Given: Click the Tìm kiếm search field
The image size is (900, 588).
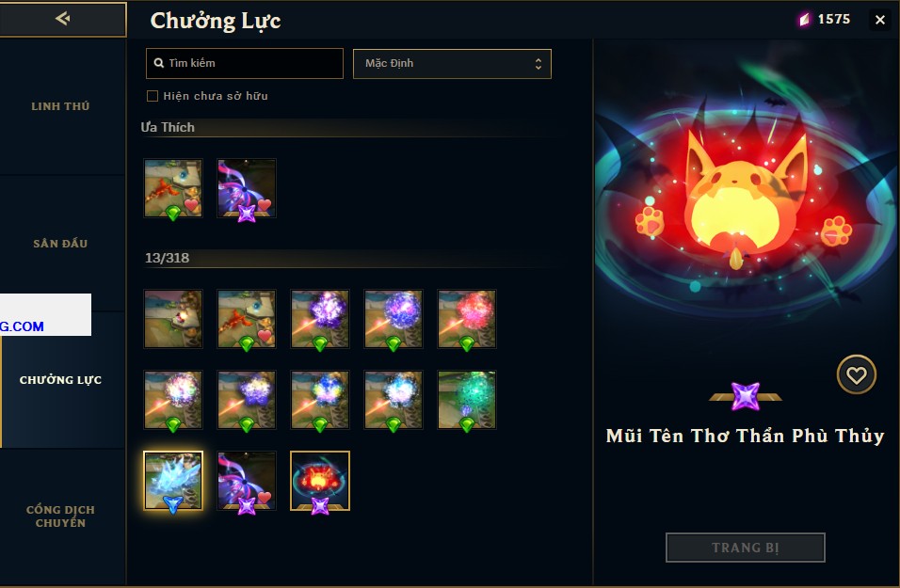Looking at the screenshot, I should pos(245,63).
